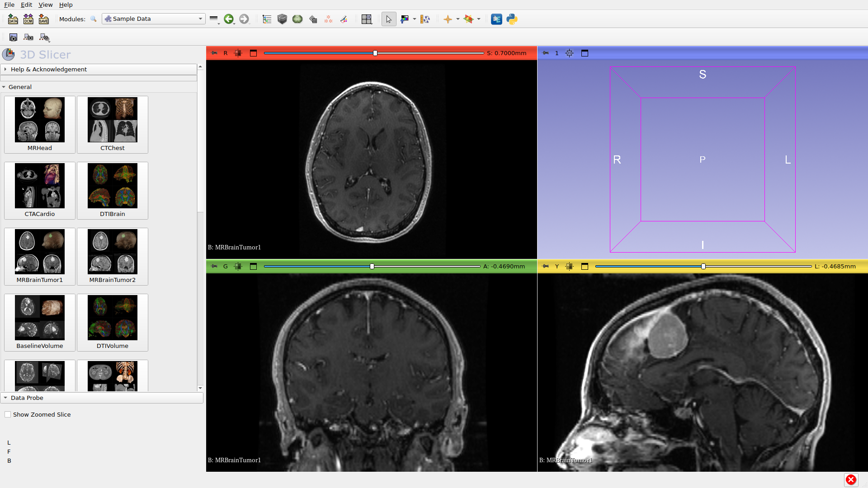Screen dimensions: 868x488
Task: Open the Extensions Manager icon
Action: (x=496, y=19)
